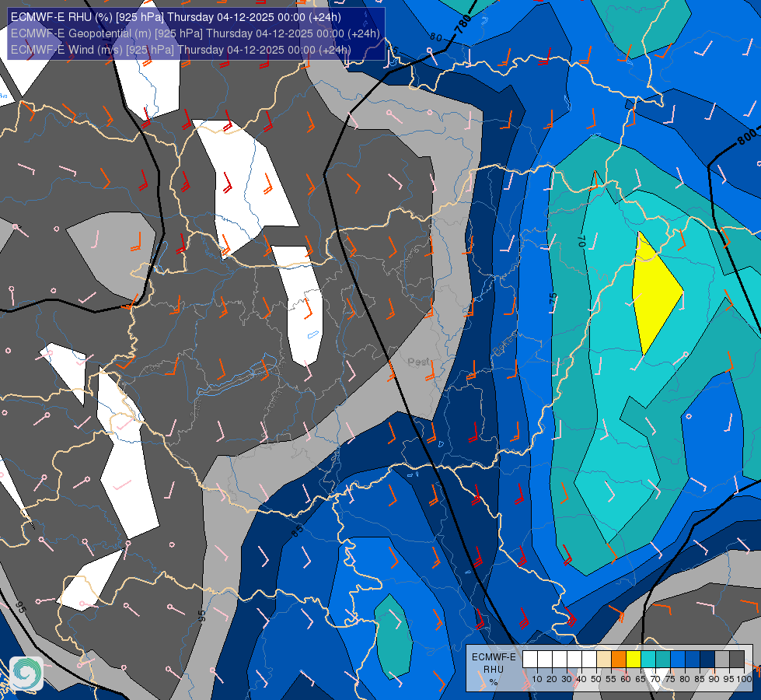Click the '75' humidity contour label on the map

click(x=553, y=299)
